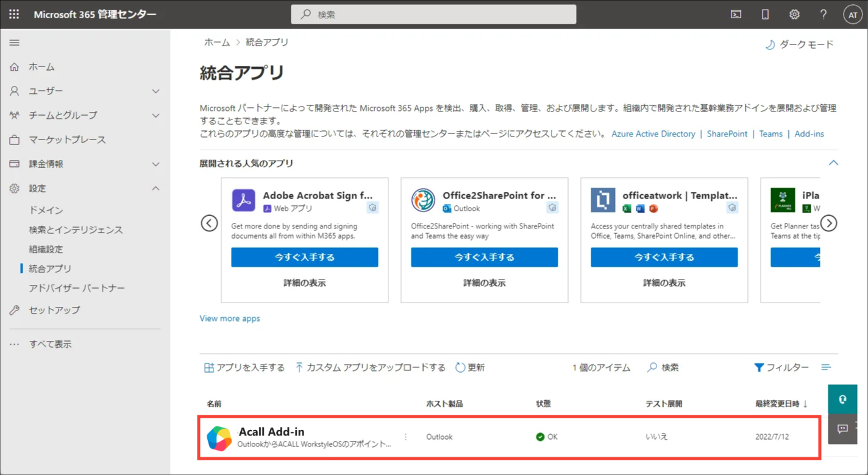Viewport: 868px width, 475px height.
Task: Open the app launcher waffle icon
Action: (x=14, y=14)
